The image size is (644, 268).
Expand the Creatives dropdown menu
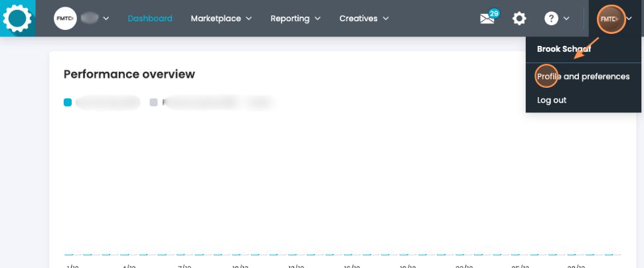364,19
